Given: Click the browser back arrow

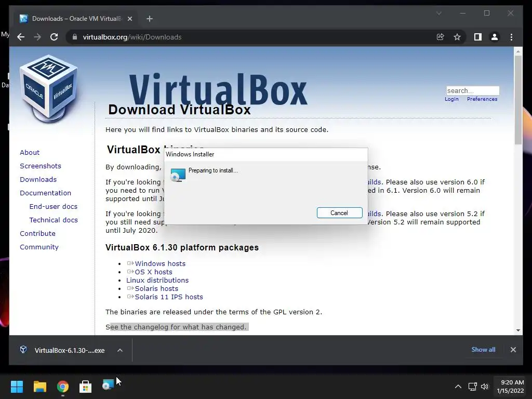Looking at the screenshot, I should tap(21, 37).
